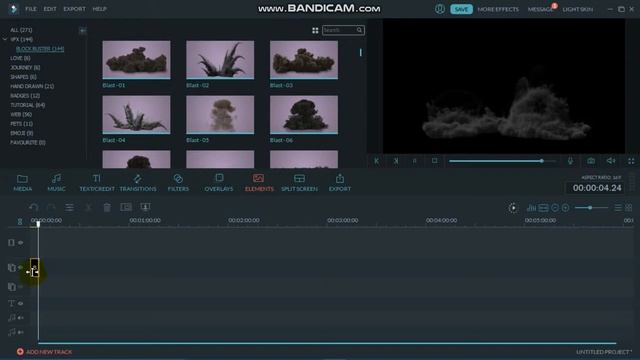The image size is (640, 360).
Task: Stop the preview playback
Action: click(434, 161)
